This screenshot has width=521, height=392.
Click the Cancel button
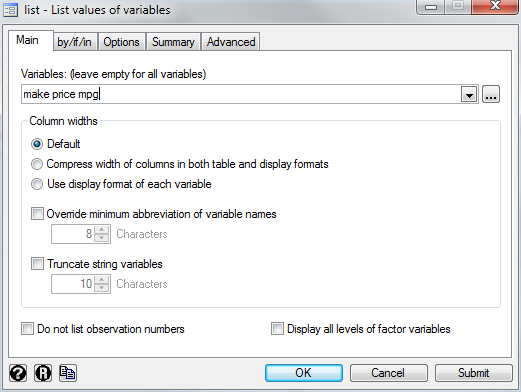click(388, 373)
